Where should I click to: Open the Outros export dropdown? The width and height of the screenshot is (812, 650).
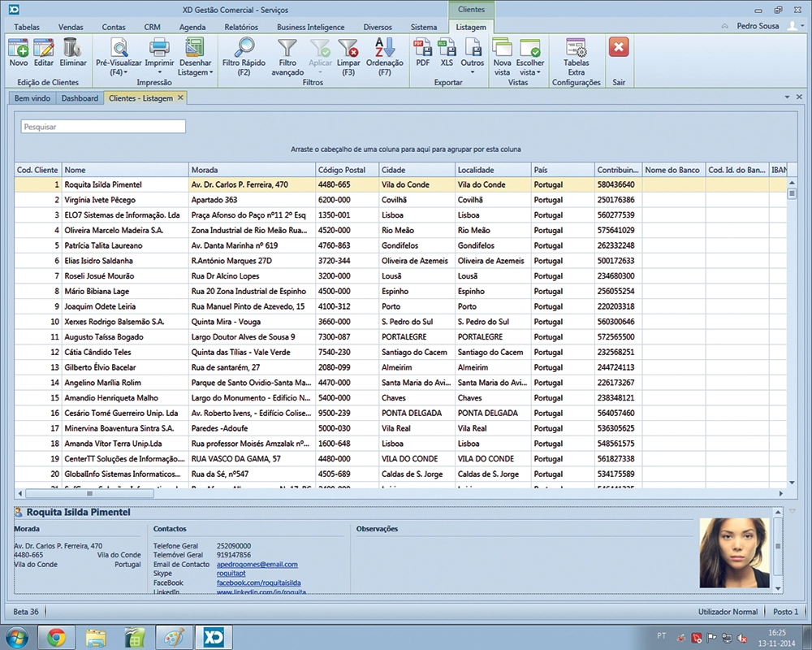472,72
